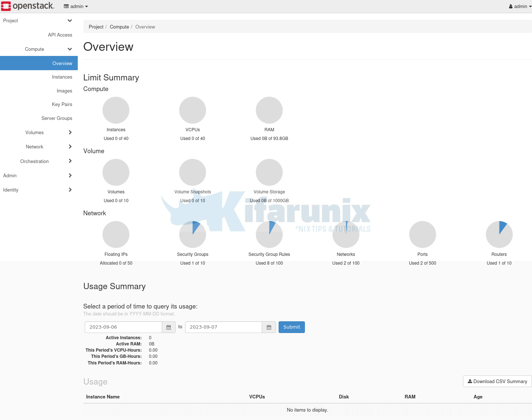Click the user silhouette icon at top right
532x420 pixels.
[x=510, y=6]
